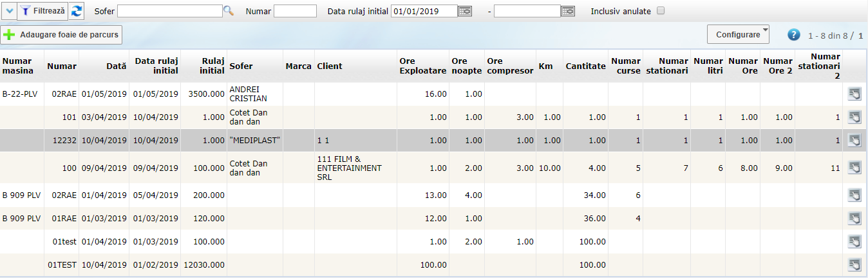Click the Sofer text input field
This screenshot has height=278, width=868.
[169, 11]
